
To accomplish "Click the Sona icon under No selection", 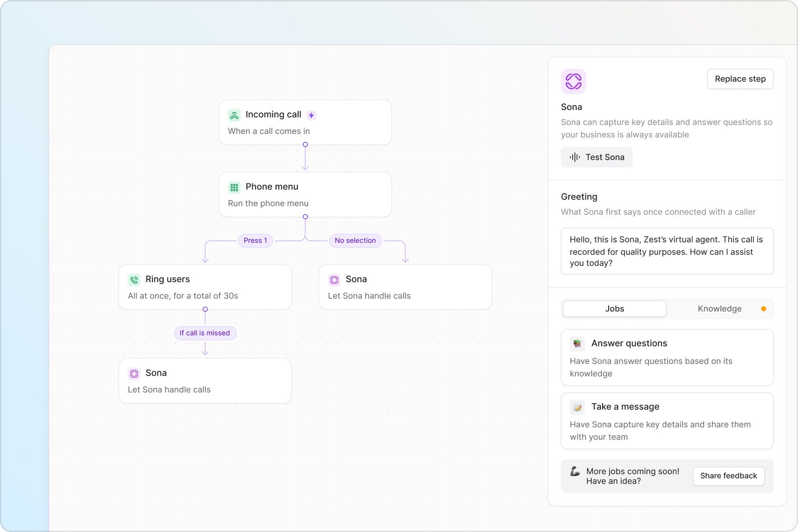I will coord(334,280).
